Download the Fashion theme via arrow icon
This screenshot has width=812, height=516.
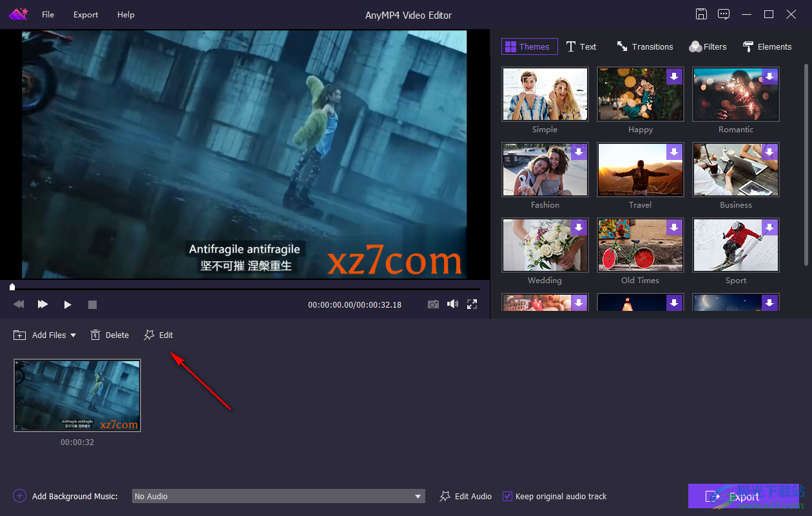pos(579,152)
